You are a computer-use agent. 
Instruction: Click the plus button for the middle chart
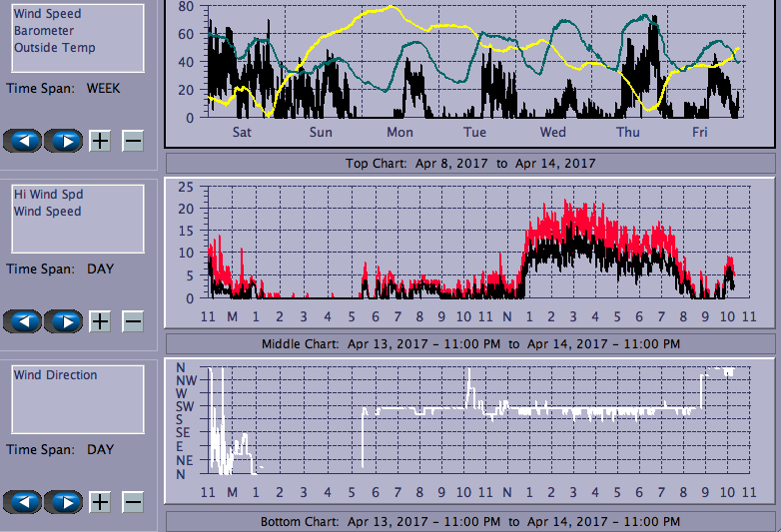(100, 321)
